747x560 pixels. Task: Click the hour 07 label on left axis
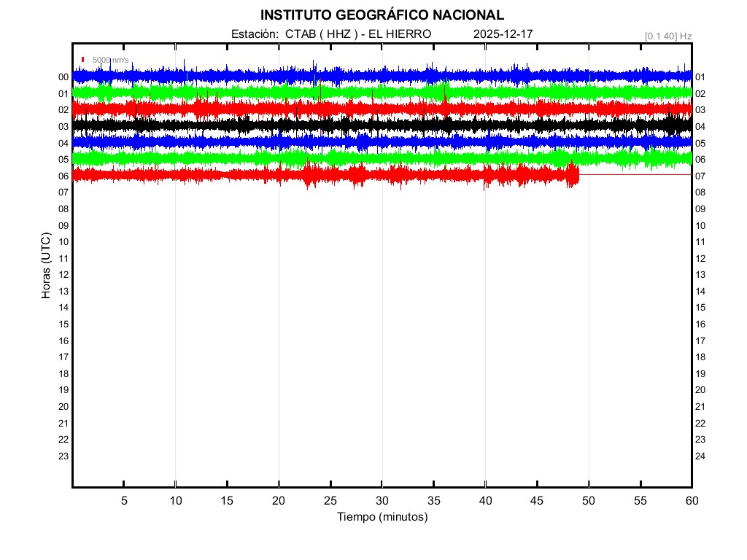point(63,192)
